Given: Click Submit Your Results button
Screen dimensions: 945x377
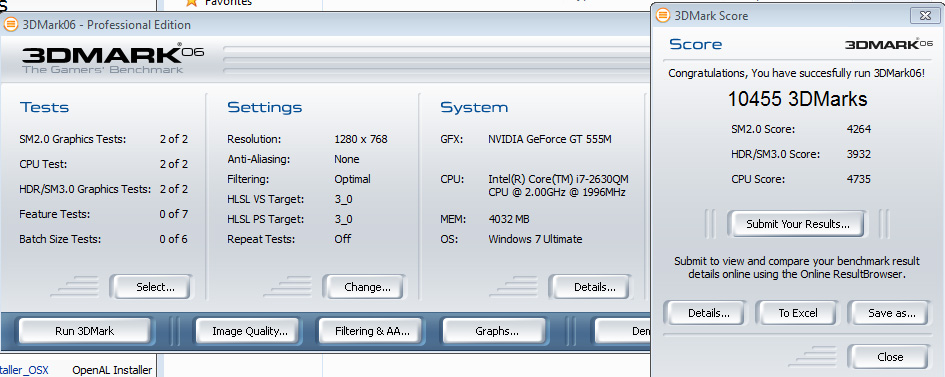Looking at the screenshot, I should pyautogui.click(x=797, y=224).
